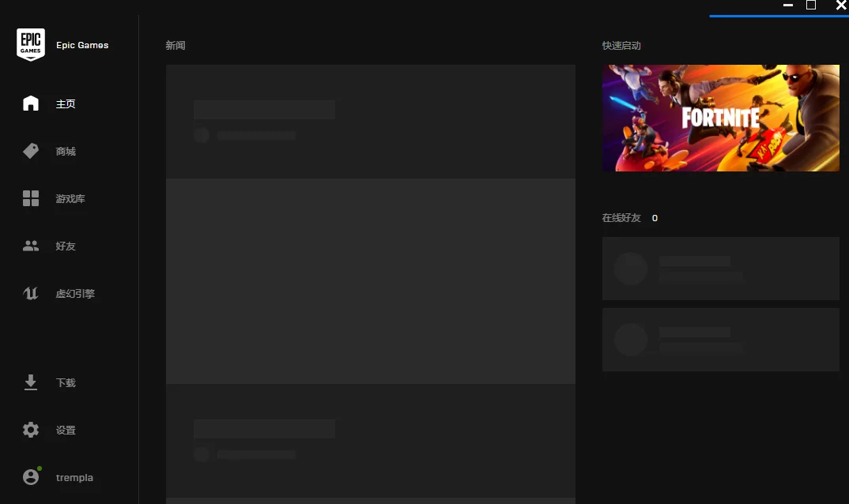
Task: Click the library grid icon next to 游戏库
Action: coord(31,198)
